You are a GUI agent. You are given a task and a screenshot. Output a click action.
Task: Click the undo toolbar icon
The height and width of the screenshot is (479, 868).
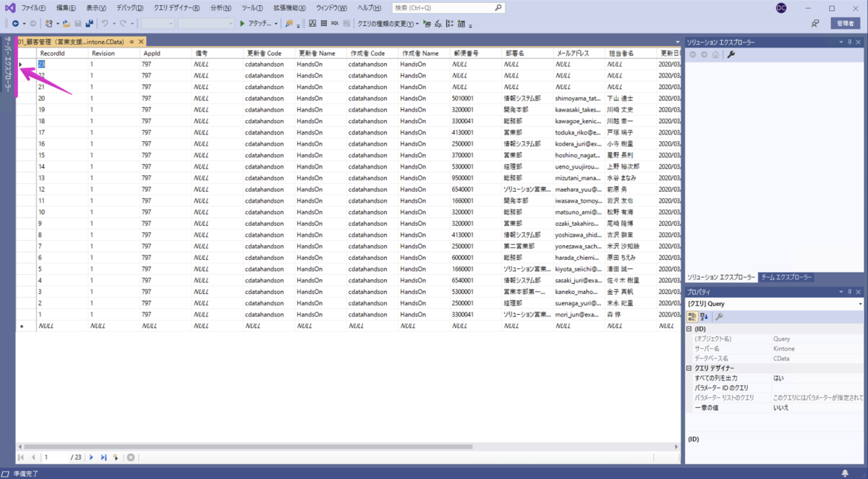coord(104,23)
